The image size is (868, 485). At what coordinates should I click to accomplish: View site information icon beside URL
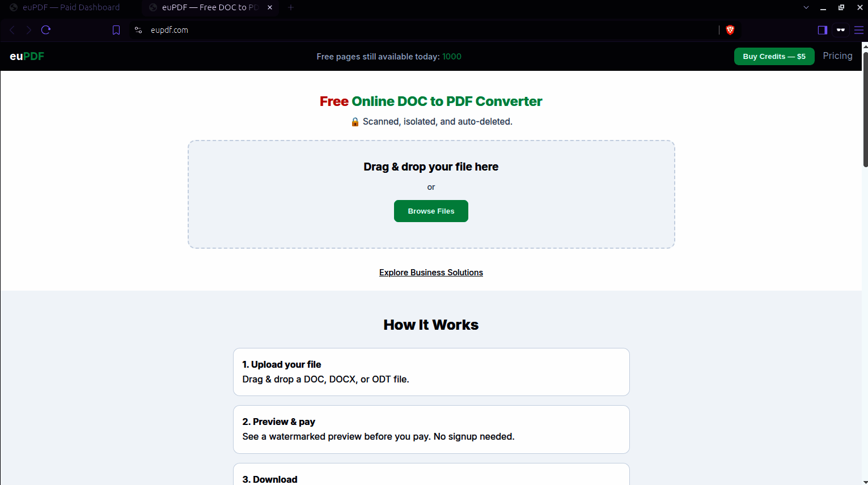pos(138,30)
